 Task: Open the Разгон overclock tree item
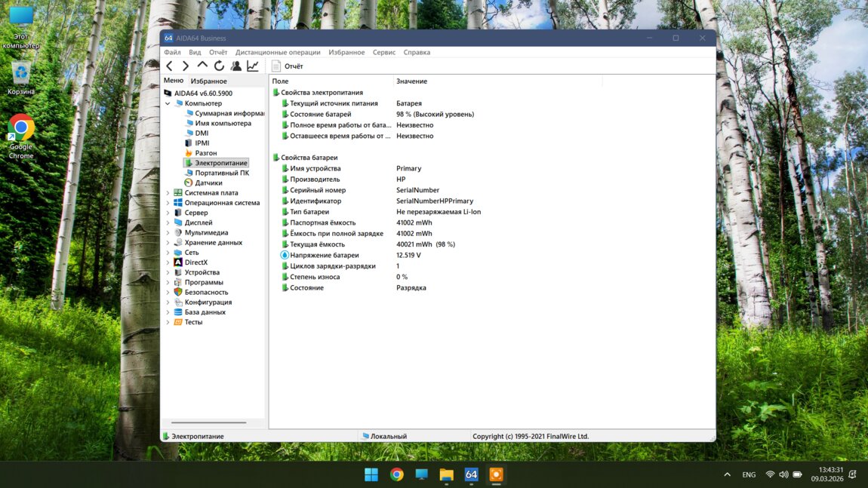click(205, 153)
